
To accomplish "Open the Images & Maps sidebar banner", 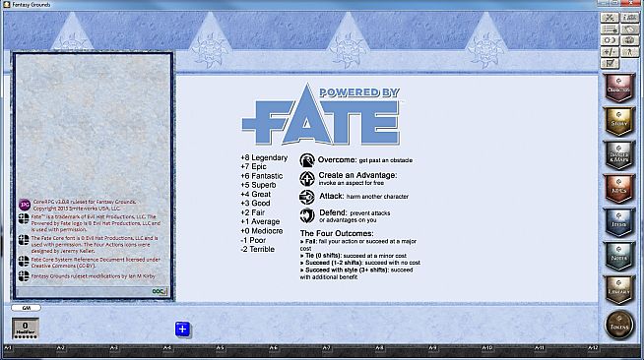I will point(619,155).
